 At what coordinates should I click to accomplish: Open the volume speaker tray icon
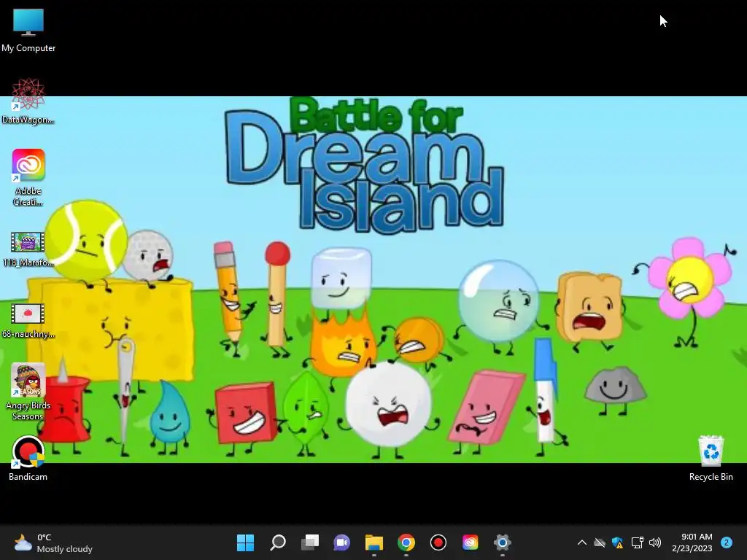point(655,542)
